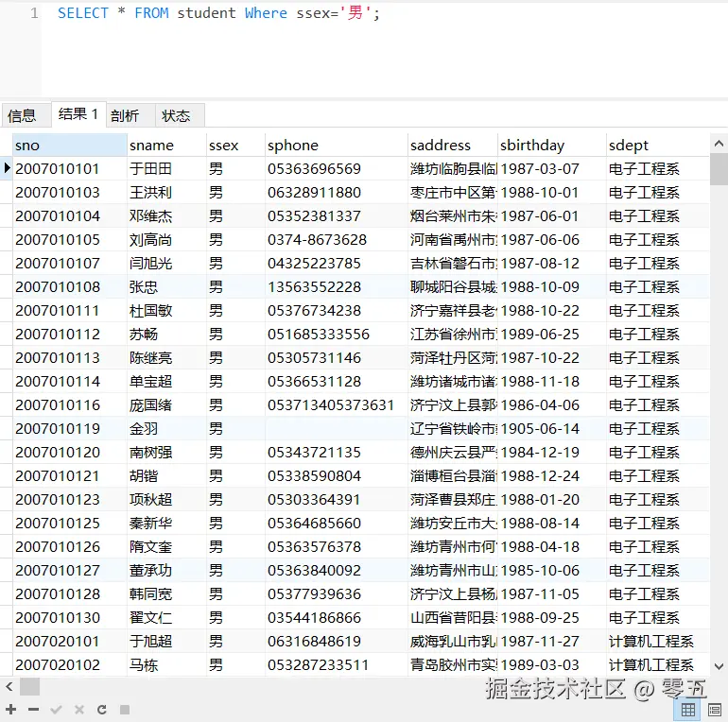728x722 pixels.
Task: Add a record with the plus icon
Action: tap(11, 709)
